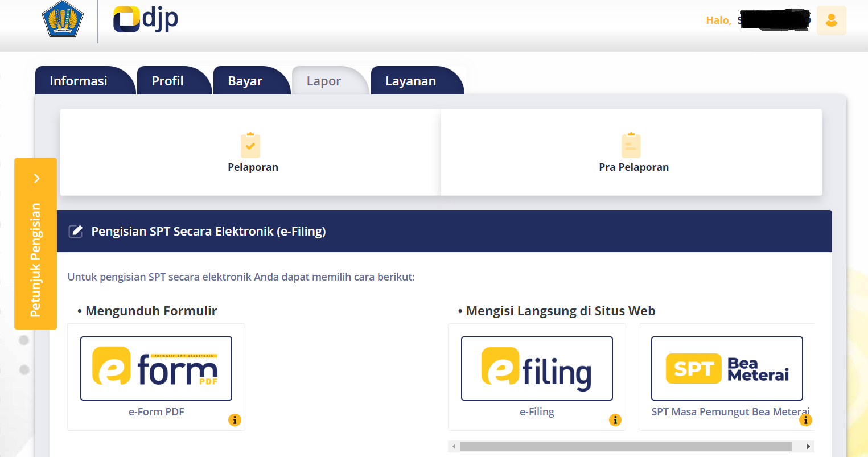This screenshot has width=868, height=457.
Task: Open the Layanan tab
Action: 417,80
